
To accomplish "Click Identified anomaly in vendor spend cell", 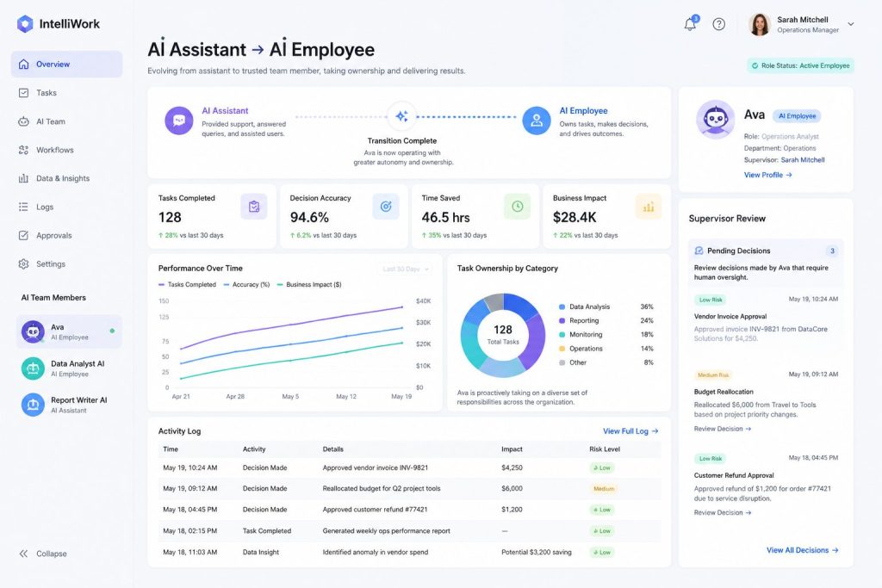I will click(376, 552).
